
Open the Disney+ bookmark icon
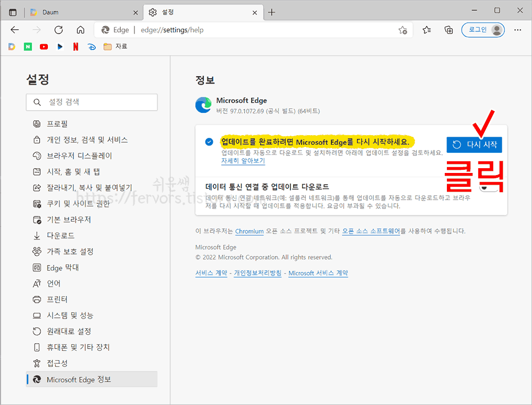coord(92,46)
